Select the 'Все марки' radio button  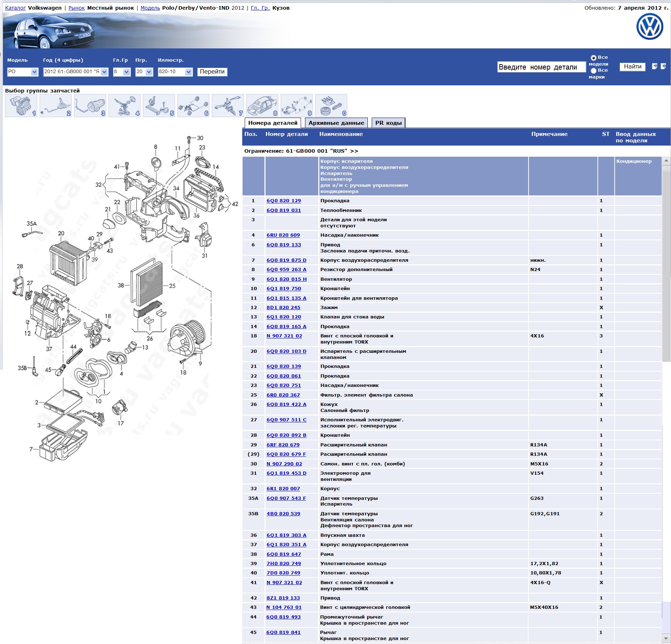pyautogui.click(x=593, y=71)
